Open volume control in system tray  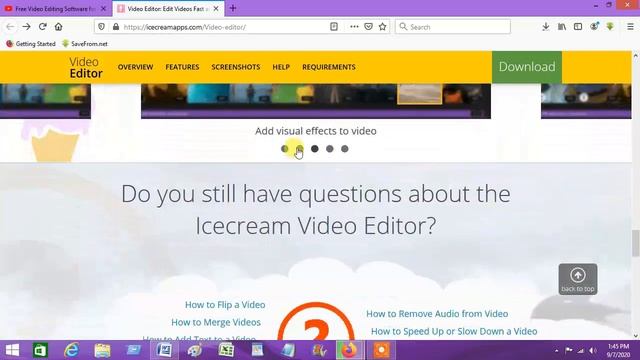tap(593, 351)
